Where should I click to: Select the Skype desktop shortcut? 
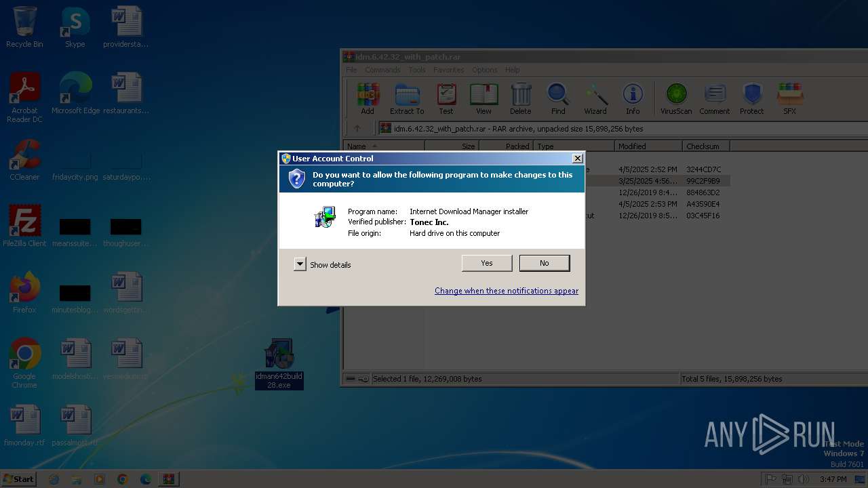75,27
